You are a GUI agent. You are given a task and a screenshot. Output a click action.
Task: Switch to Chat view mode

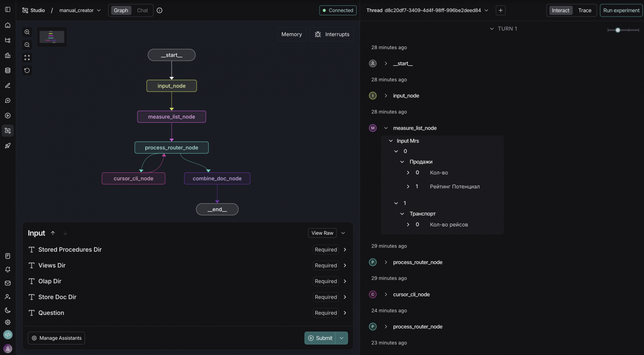(142, 10)
